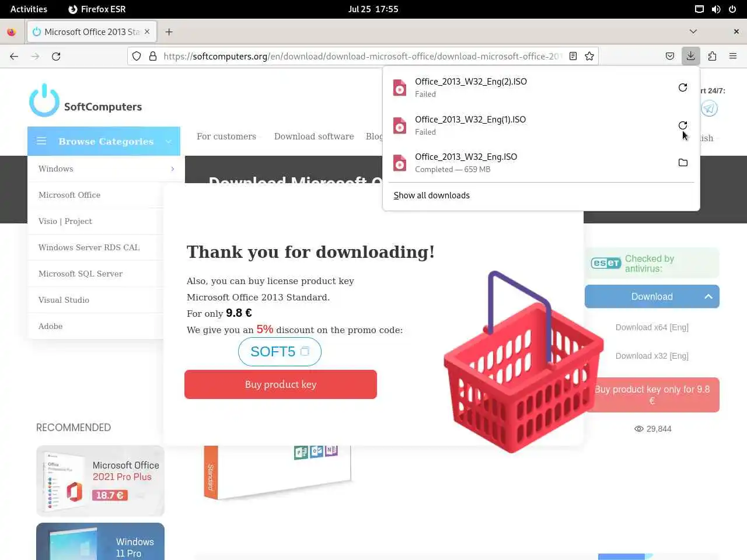Viewport: 747px width, 560px height.
Task: Open the Extensions puzzle icon
Action: (x=712, y=56)
